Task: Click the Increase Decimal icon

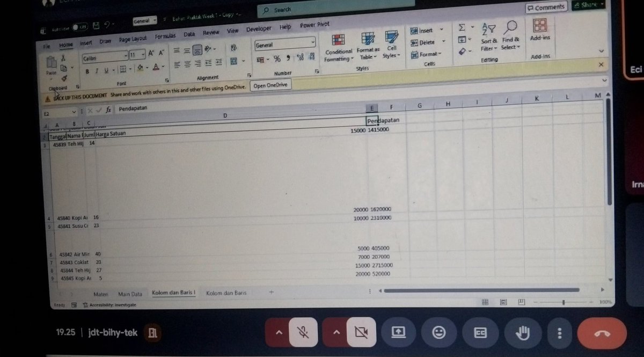Action: [x=300, y=58]
